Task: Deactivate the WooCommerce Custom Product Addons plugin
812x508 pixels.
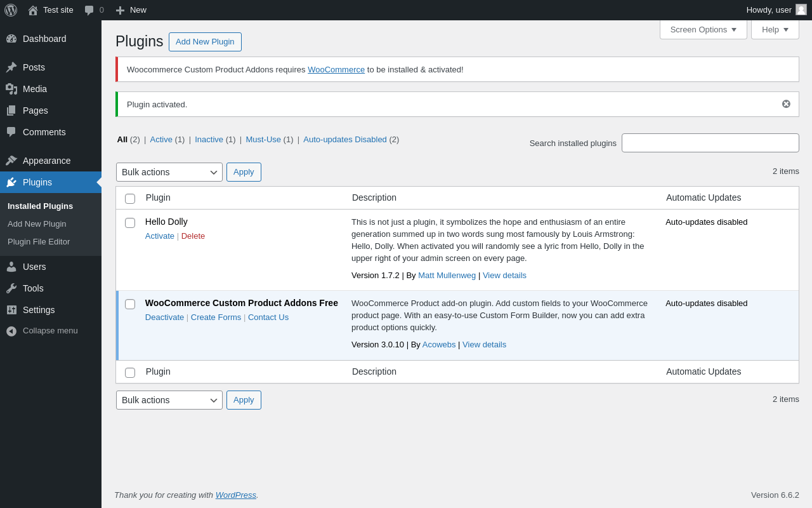Action: click(164, 317)
